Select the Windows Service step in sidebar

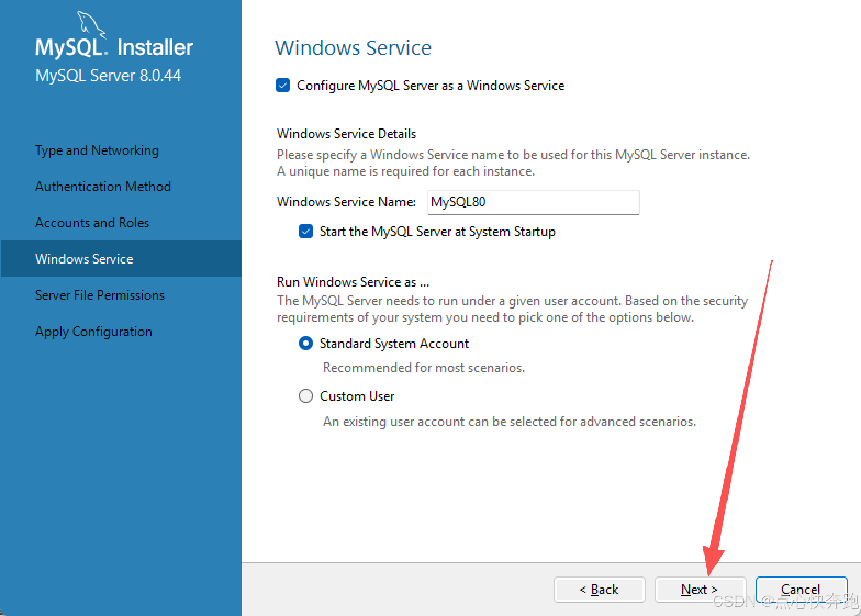(x=121, y=259)
